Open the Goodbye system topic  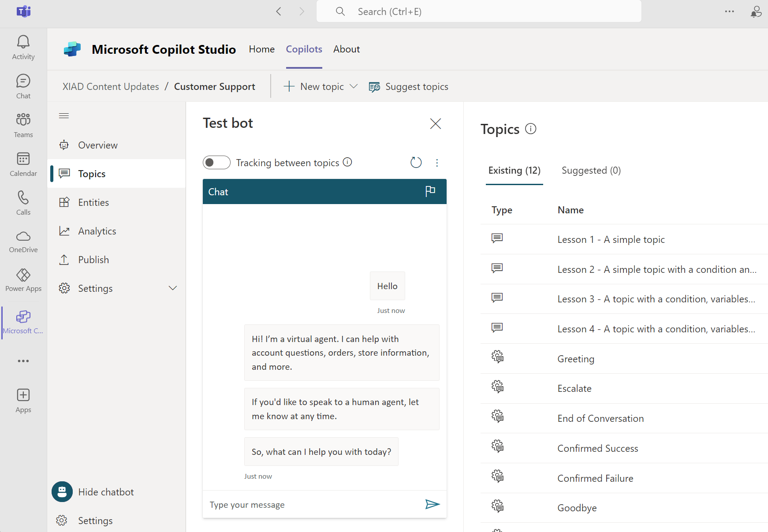[577, 508]
